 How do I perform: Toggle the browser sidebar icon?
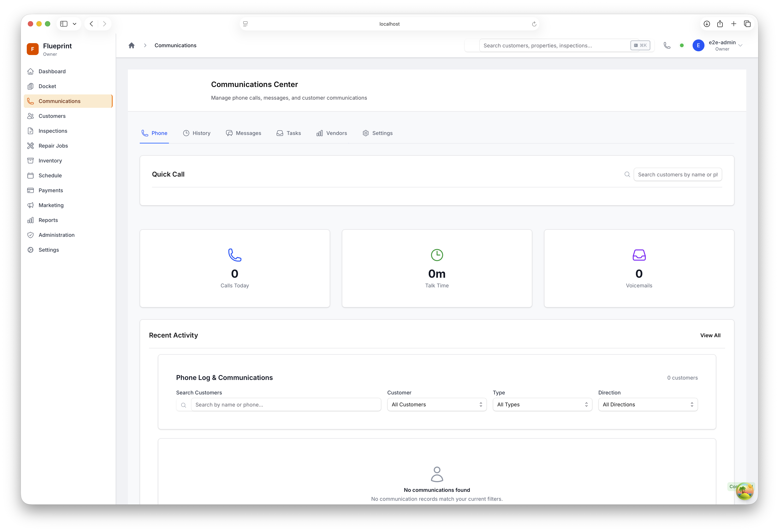[x=64, y=24]
